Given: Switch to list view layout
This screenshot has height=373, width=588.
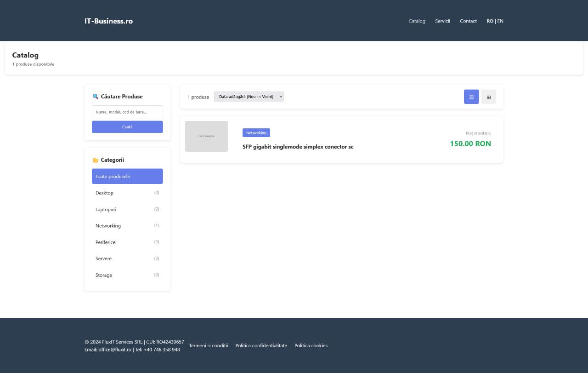Looking at the screenshot, I should click(471, 97).
